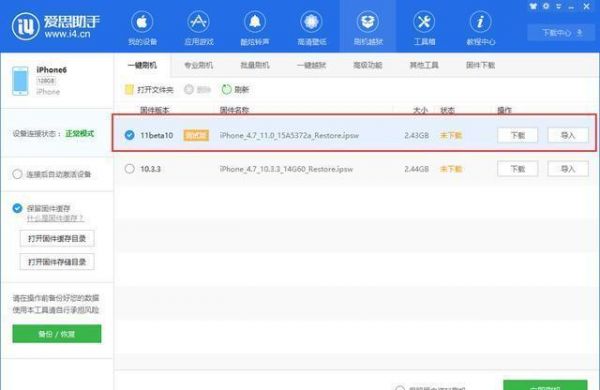Click filename iPhone_4.7_11.0_15A5372a_Restore.ipsw
This screenshot has height=390, width=600.
(289, 135)
